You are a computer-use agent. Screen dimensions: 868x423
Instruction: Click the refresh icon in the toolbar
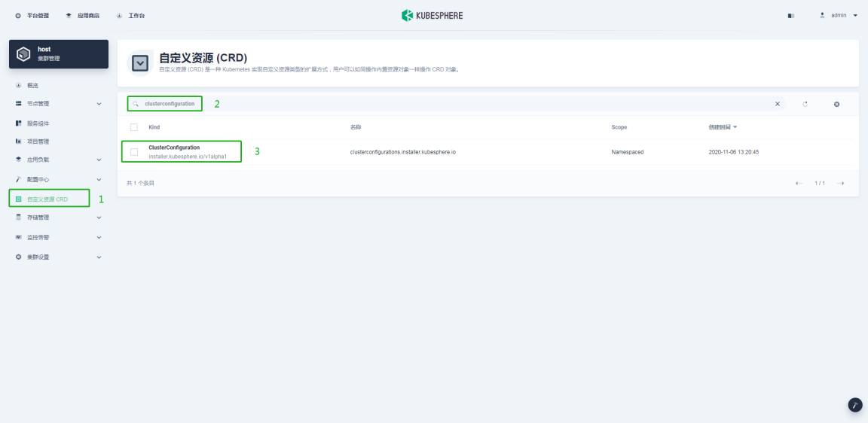pyautogui.click(x=805, y=104)
